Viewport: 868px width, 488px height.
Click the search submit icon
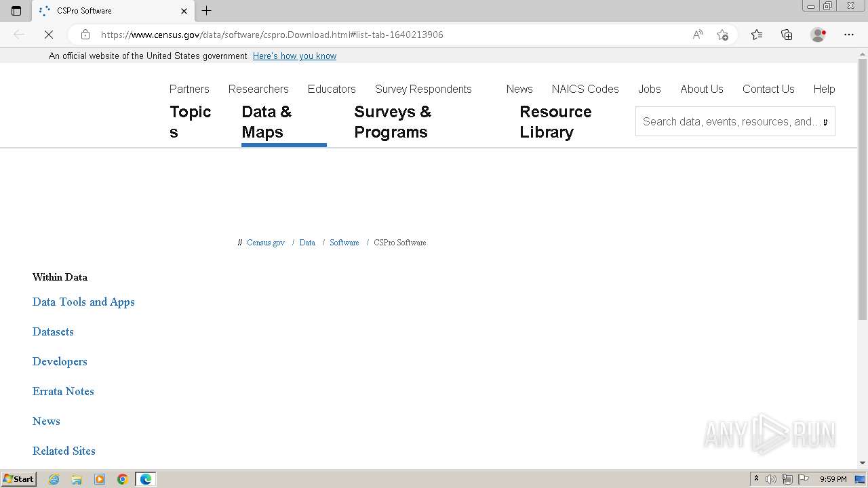pyautogui.click(x=825, y=122)
